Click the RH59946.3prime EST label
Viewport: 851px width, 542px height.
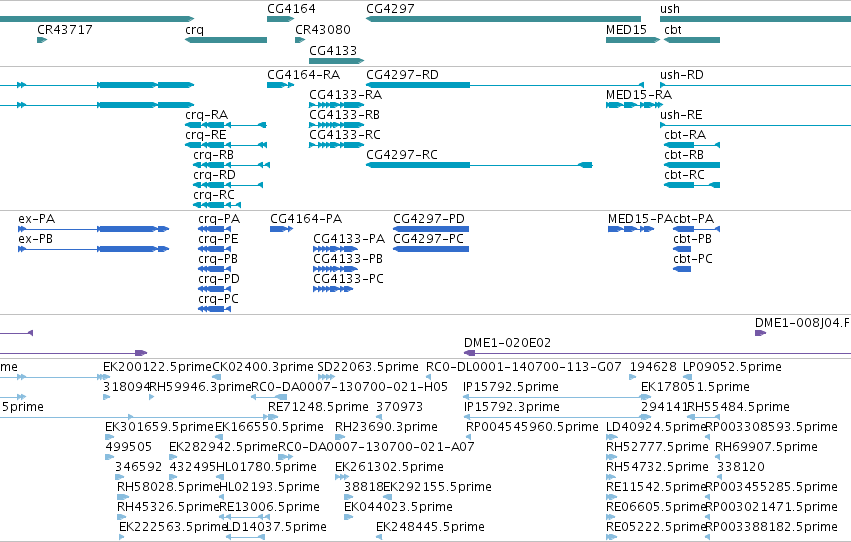[200, 387]
